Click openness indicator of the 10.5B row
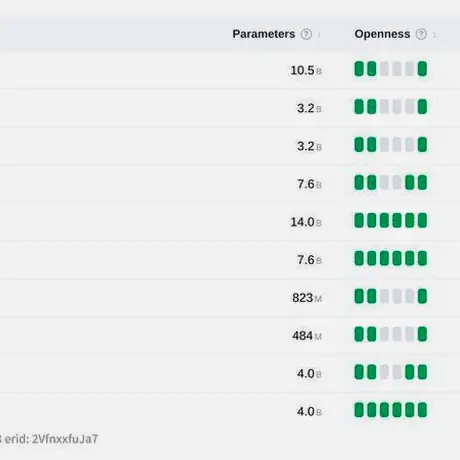Screen dimensions: 460x460 point(391,69)
